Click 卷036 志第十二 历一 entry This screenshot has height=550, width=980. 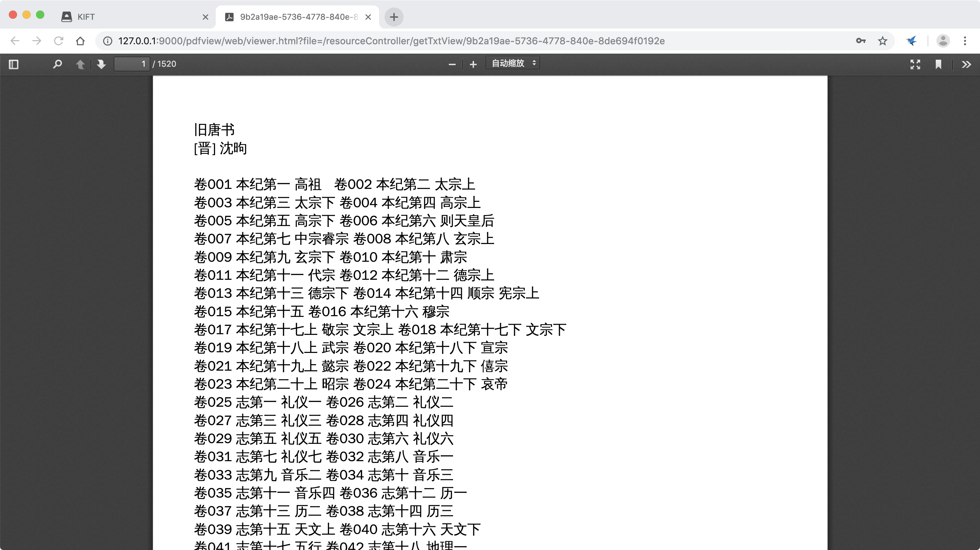[x=403, y=493]
